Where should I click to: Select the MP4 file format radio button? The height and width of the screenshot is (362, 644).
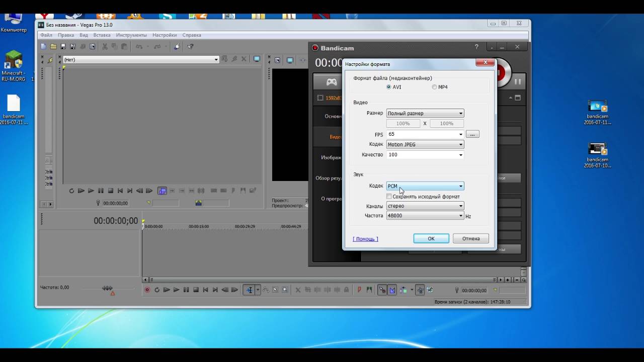[434, 87]
